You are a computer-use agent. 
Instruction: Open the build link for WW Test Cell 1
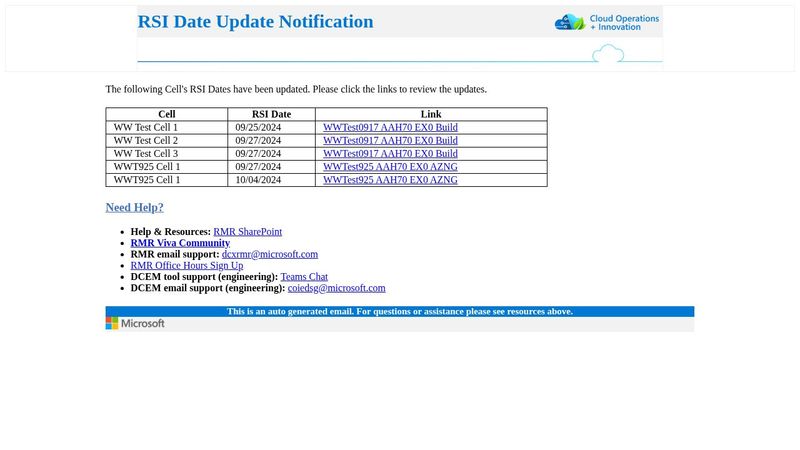coord(390,128)
